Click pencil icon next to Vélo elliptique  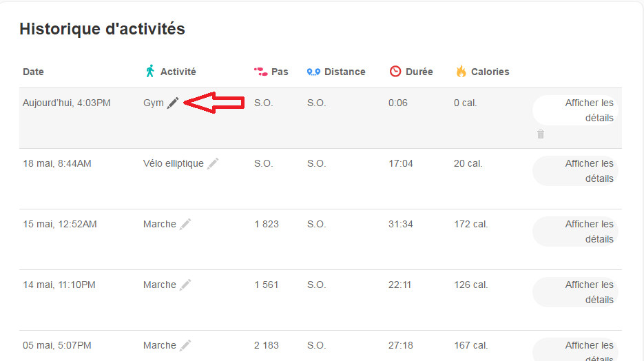click(x=213, y=163)
